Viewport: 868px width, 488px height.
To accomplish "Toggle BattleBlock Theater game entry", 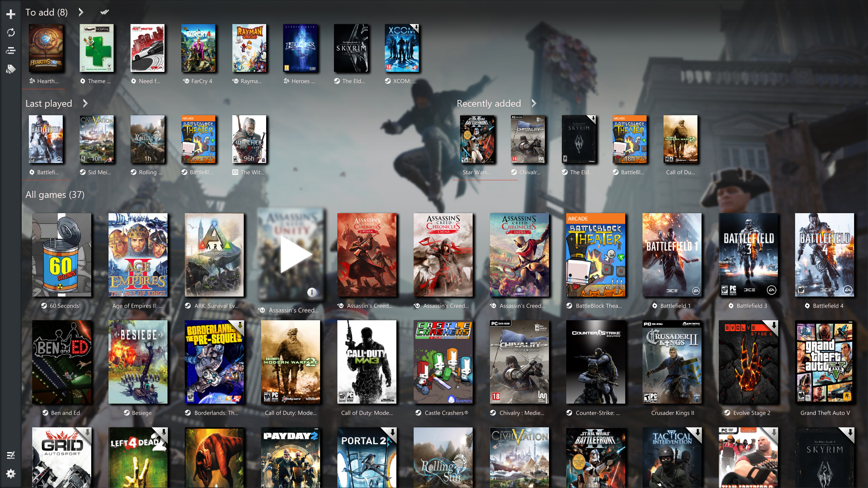I will coord(595,256).
